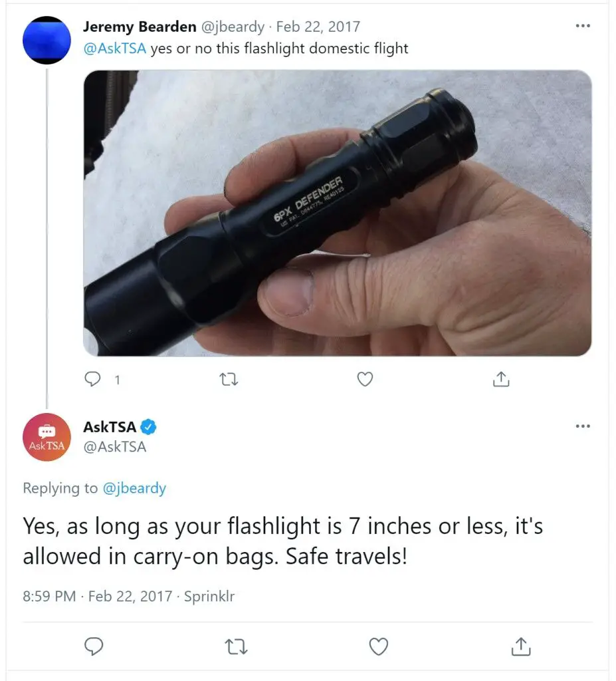Share Jeremy Bearden's flashlight tweet
This screenshot has height=681, width=616.
[501, 379]
